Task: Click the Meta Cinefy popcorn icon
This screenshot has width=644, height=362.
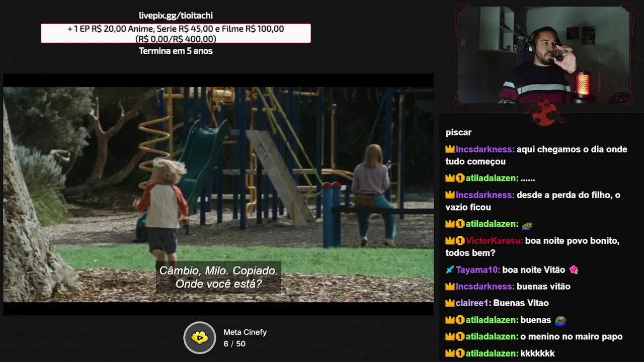Action: pos(200,337)
